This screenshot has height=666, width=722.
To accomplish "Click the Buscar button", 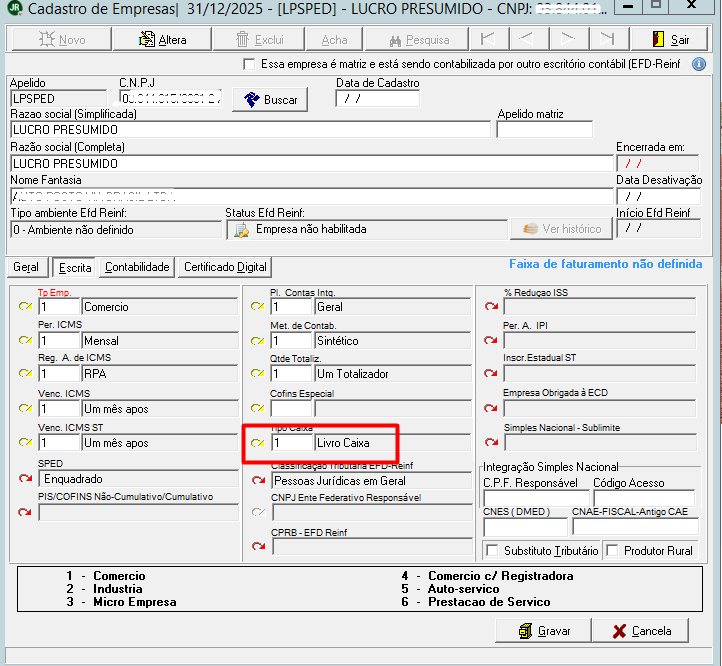I will pos(270,99).
